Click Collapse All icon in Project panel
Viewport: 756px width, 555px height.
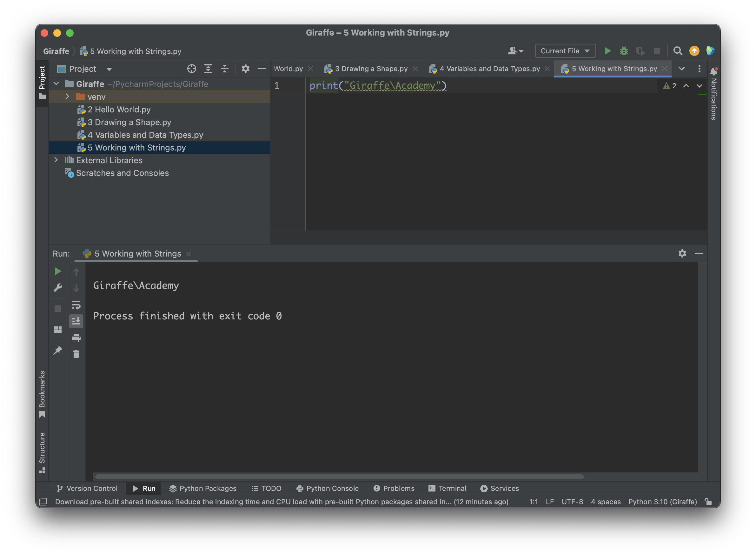pyautogui.click(x=224, y=69)
